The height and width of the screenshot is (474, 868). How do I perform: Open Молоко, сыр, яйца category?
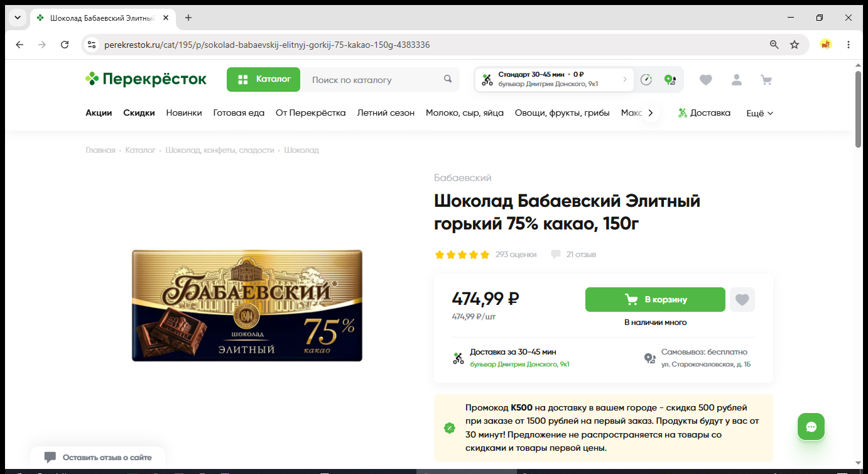465,113
